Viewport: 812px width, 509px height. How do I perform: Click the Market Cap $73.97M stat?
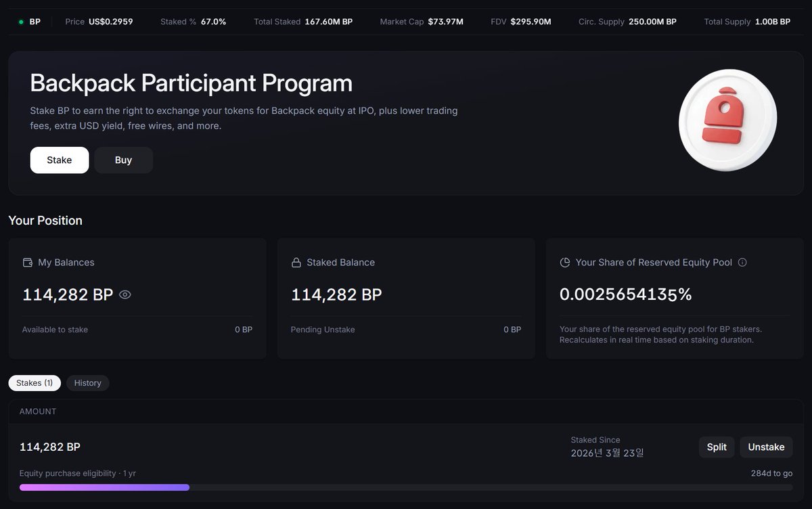tap(422, 22)
